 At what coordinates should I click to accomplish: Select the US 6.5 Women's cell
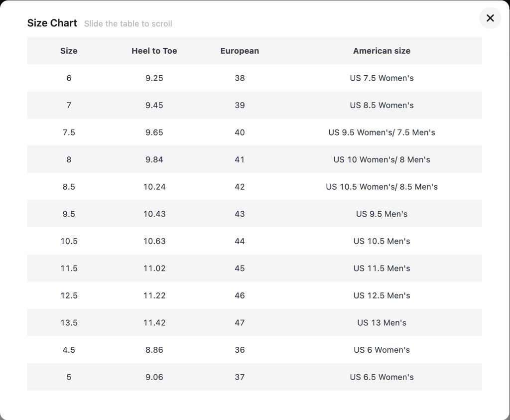pyautogui.click(x=382, y=377)
